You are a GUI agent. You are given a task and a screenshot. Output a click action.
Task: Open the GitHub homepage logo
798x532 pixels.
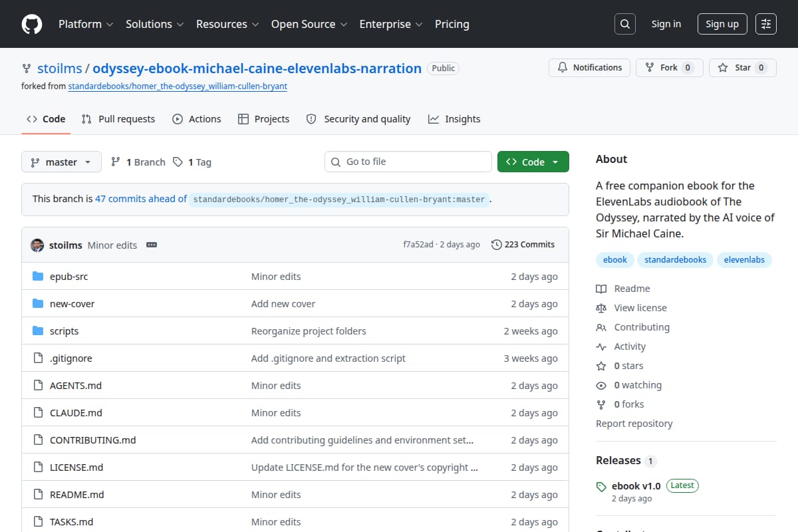pyautogui.click(x=31, y=24)
